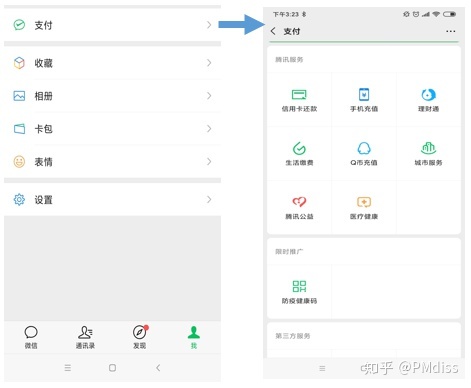
Task: Open the 卡包 cards row
Action: [112, 129]
